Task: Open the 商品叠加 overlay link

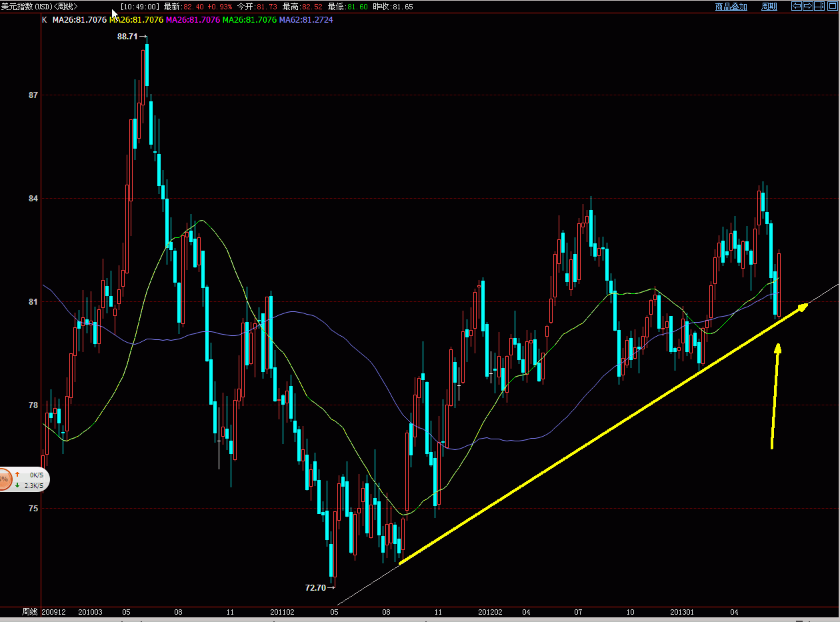Action: [x=731, y=7]
